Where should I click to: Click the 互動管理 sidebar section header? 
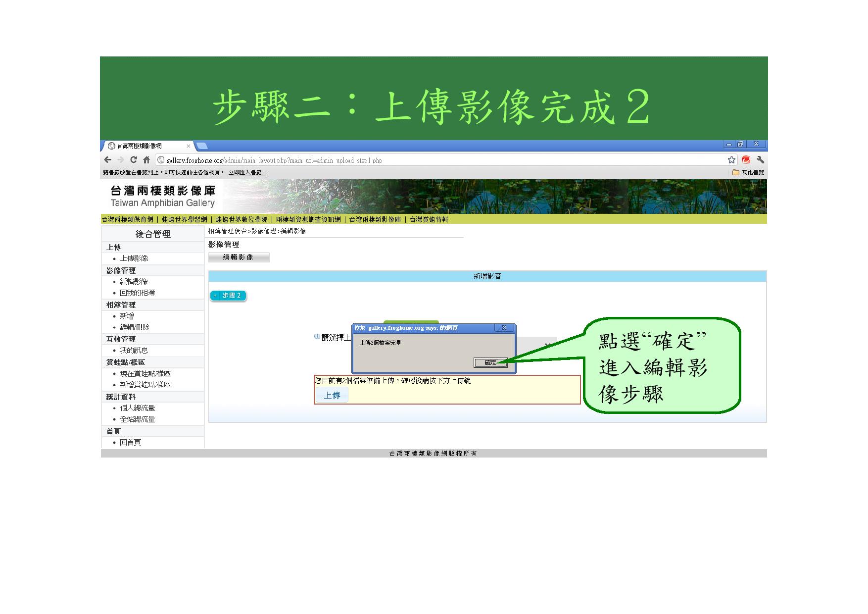pyautogui.click(x=153, y=339)
